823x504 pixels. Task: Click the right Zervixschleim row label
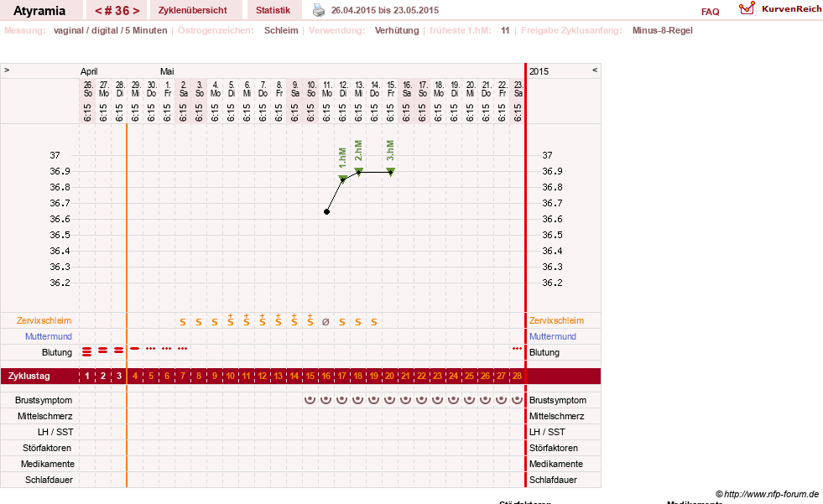pyautogui.click(x=556, y=320)
